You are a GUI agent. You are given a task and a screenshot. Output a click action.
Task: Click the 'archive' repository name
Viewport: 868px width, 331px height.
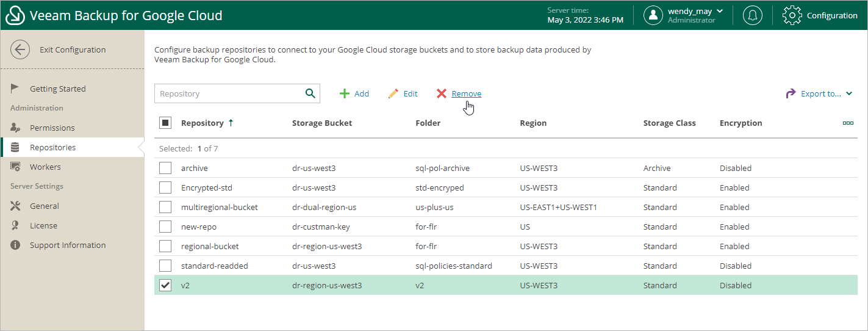click(x=195, y=168)
